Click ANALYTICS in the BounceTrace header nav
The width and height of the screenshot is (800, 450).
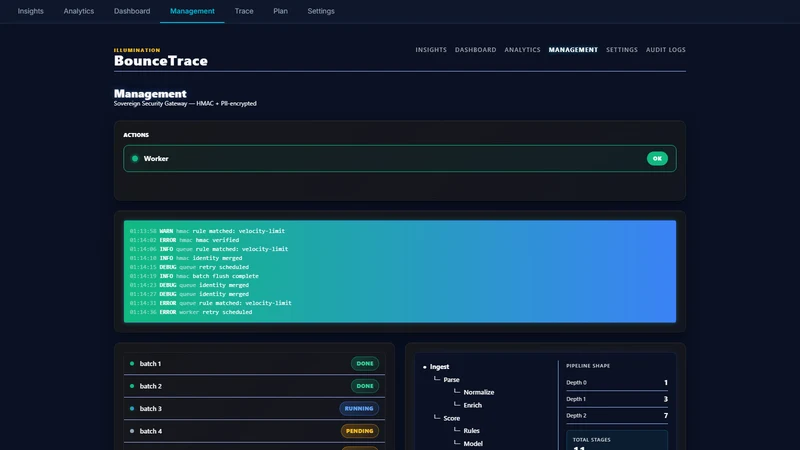coord(522,50)
